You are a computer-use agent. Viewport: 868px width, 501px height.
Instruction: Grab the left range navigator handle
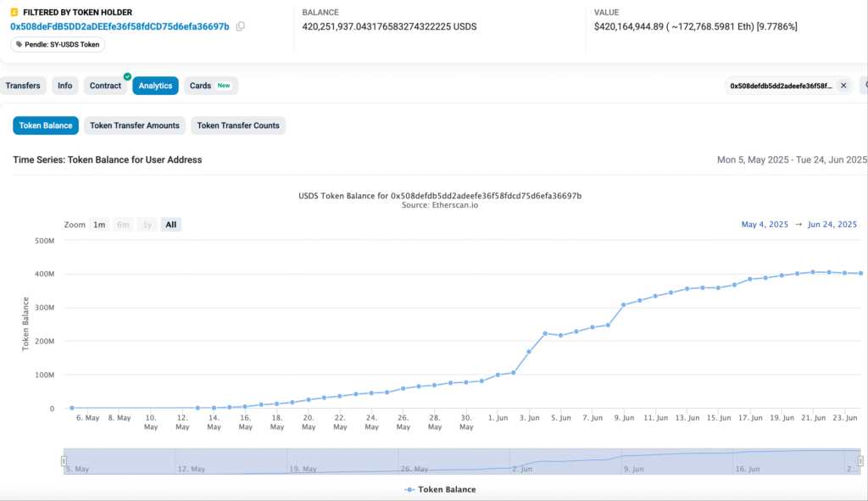pos(64,460)
